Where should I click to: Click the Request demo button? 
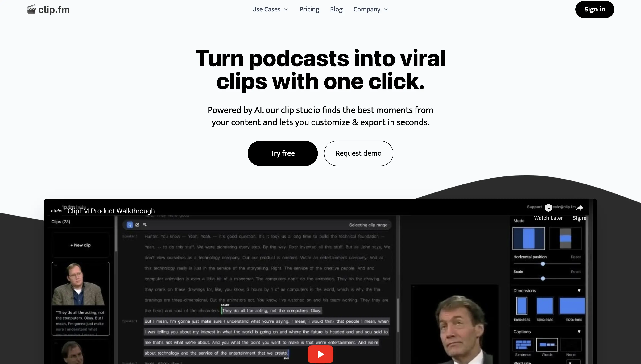358,153
